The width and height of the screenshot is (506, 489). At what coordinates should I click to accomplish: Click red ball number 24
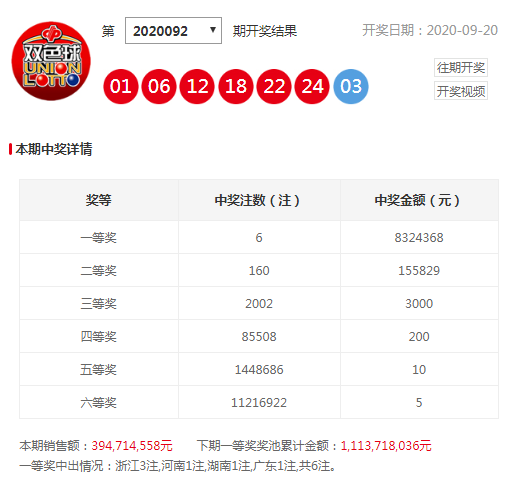point(312,86)
